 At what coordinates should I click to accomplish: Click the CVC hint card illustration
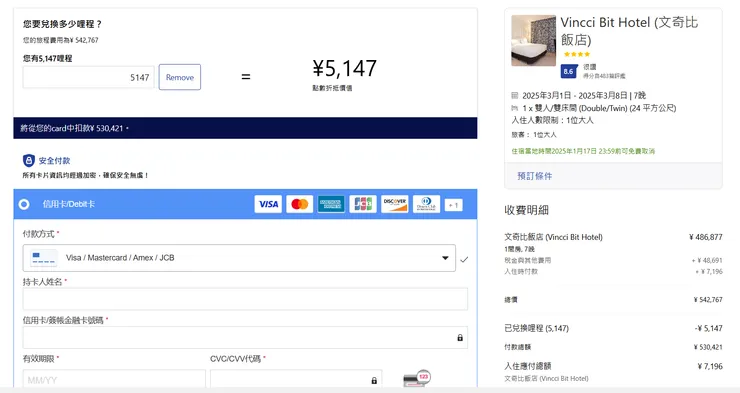[417, 378]
